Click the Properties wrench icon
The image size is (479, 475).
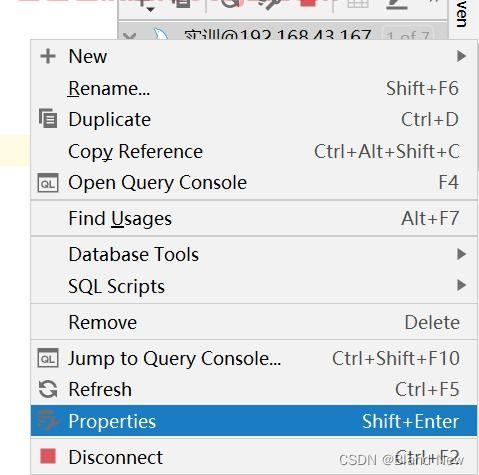[x=48, y=421]
